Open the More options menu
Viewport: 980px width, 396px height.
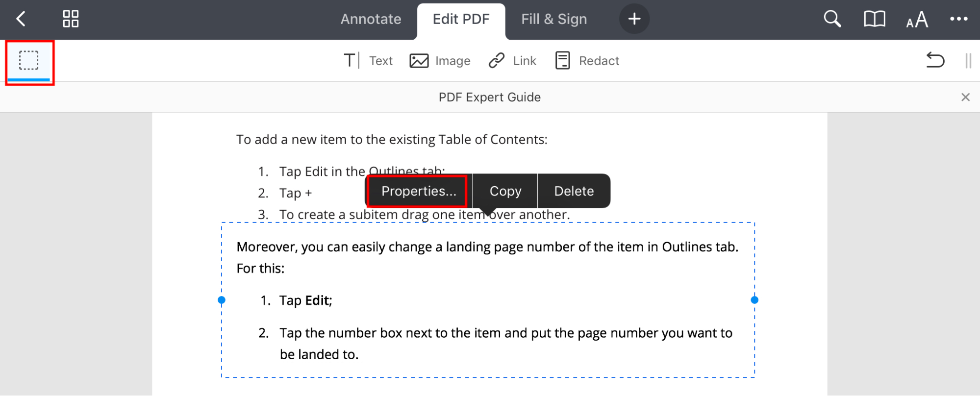(958, 19)
